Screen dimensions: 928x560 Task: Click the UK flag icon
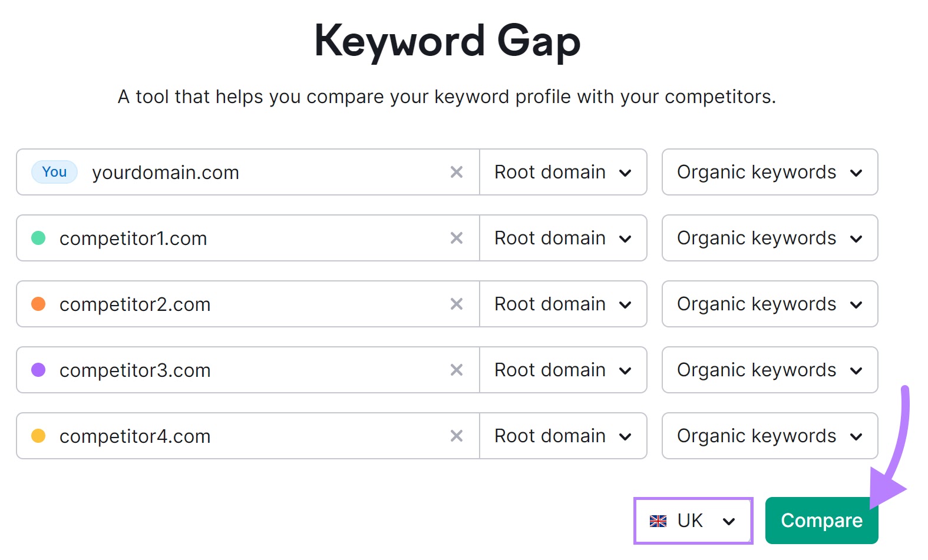click(659, 521)
